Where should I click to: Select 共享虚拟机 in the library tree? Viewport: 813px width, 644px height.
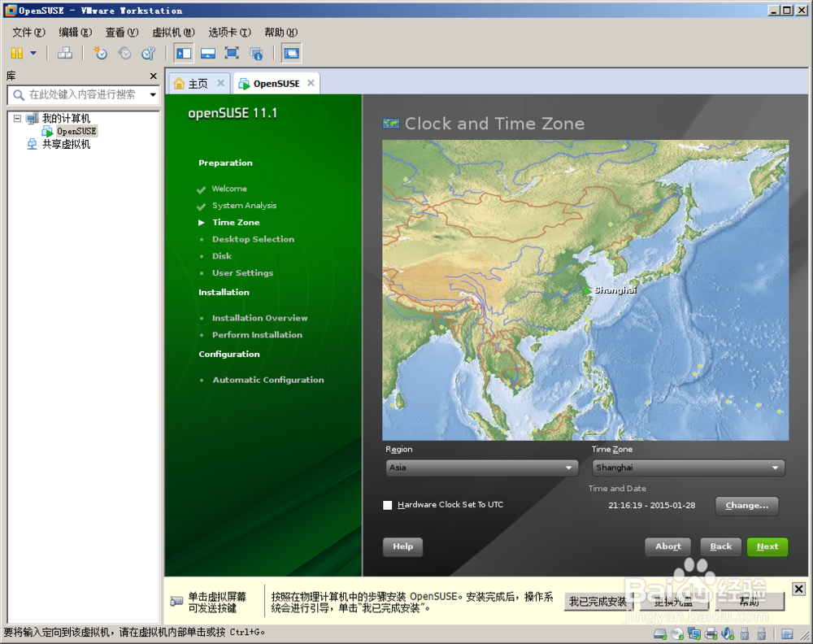coord(66,144)
